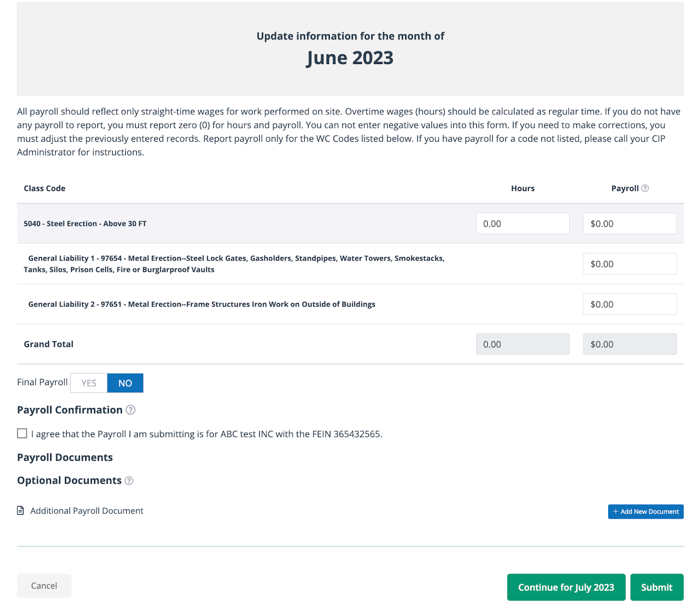Select the General Liability 1 payroll field
700x611 pixels.
[629, 264]
